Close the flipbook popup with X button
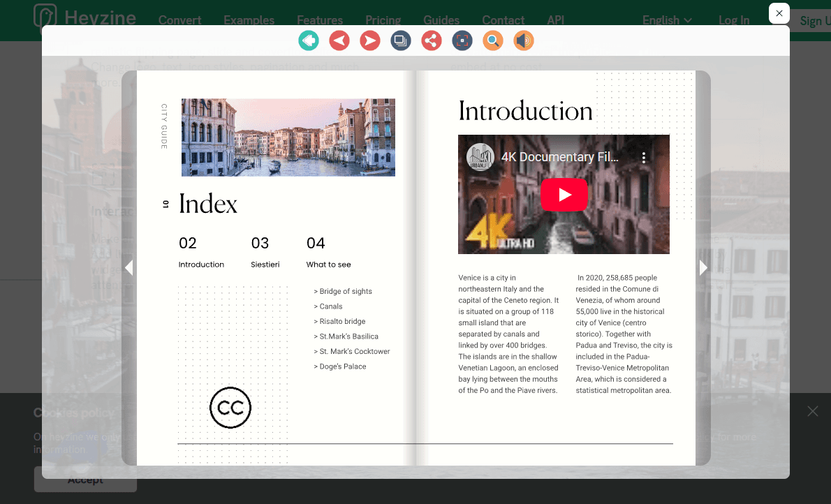The height and width of the screenshot is (504, 831). pyautogui.click(x=779, y=13)
